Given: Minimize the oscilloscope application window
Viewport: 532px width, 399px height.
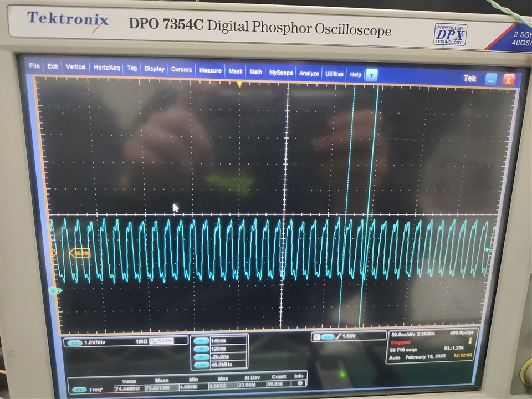Looking at the screenshot, I should pos(491,80).
